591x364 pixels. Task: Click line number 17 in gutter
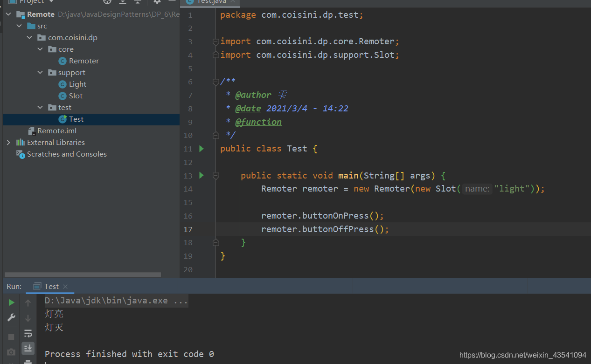click(x=188, y=229)
